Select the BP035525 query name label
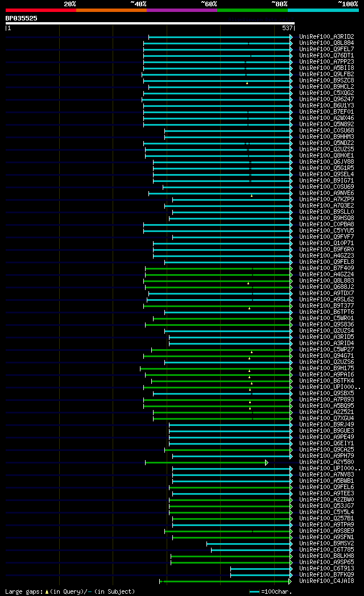This screenshot has height=596, width=364. (21, 18)
